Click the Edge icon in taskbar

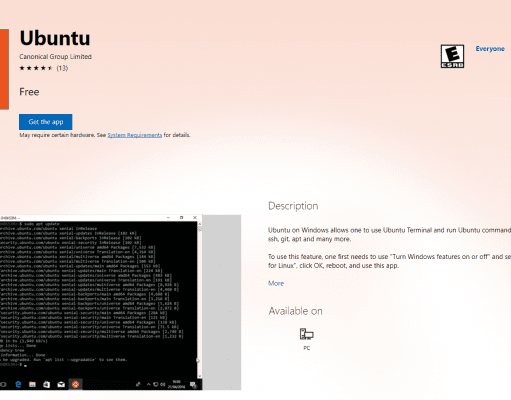coord(18,385)
